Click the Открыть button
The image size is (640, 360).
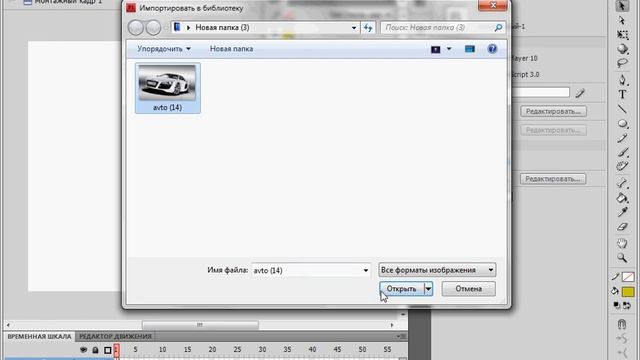(402, 289)
